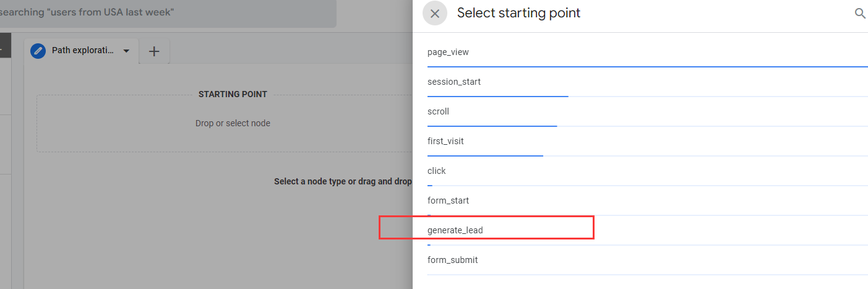
Task: Add a new exploration tab
Action: click(x=154, y=51)
